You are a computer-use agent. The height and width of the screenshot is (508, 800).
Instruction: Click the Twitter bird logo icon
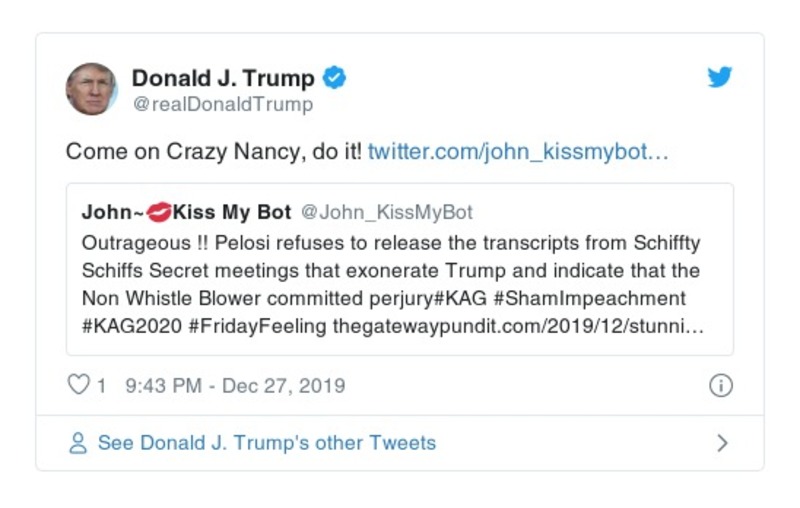pos(720,78)
